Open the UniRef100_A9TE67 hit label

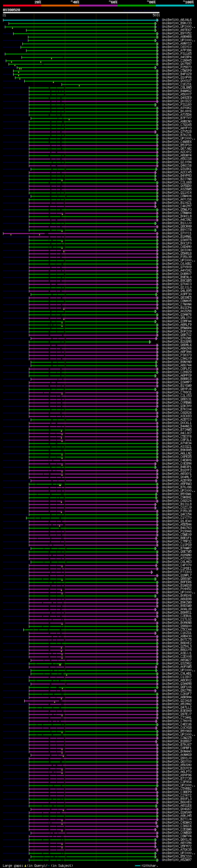click(x=177, y=30)
